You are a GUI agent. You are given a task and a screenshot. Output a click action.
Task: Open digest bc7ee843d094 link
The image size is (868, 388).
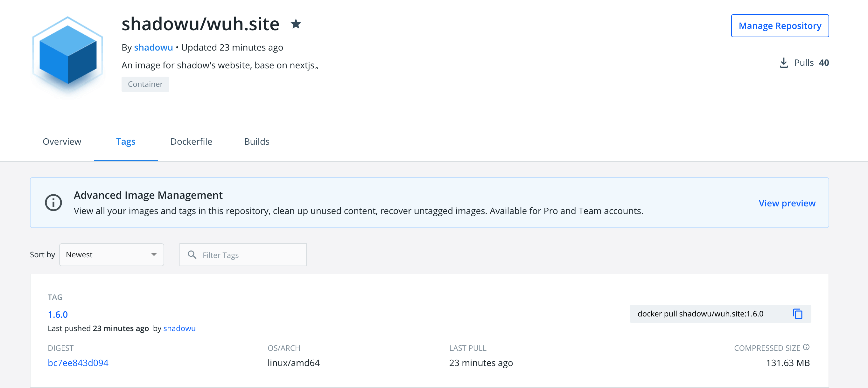tap(78, 363)
